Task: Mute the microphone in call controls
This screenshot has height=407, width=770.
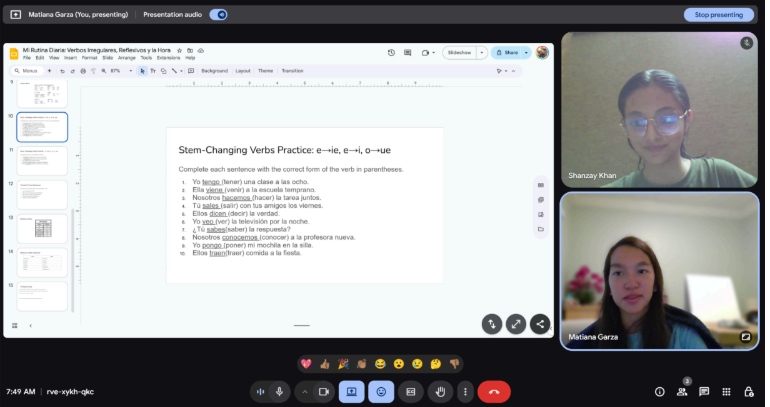Action: coord(280,392)
